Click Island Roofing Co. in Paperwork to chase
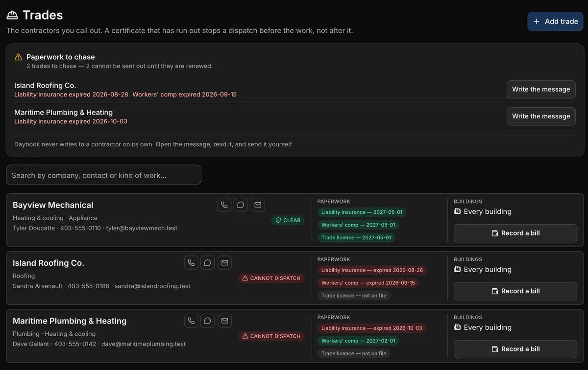The width and height of the screenshot is (588, 370). click(45, 86)
